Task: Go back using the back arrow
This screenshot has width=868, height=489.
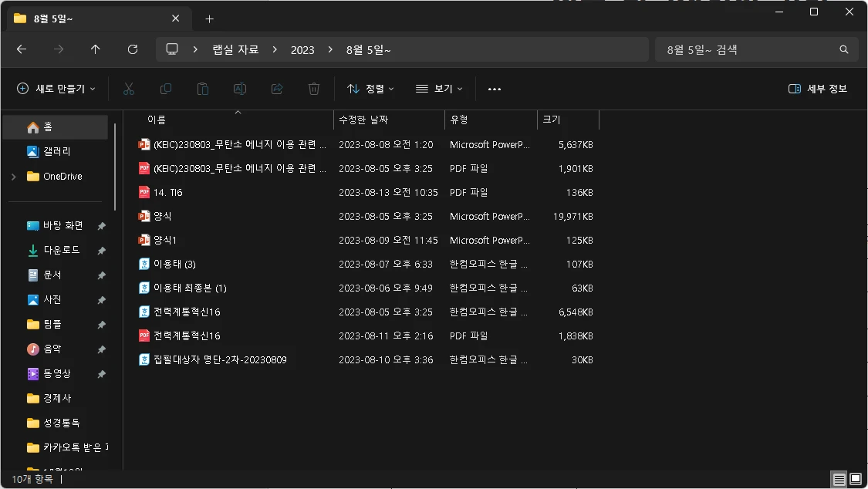Action: [22, 49]
